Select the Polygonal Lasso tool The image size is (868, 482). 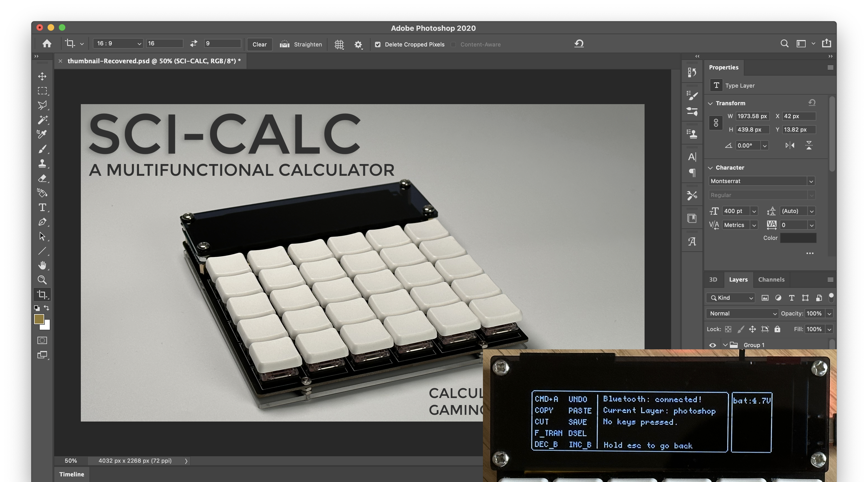point(42,105)
